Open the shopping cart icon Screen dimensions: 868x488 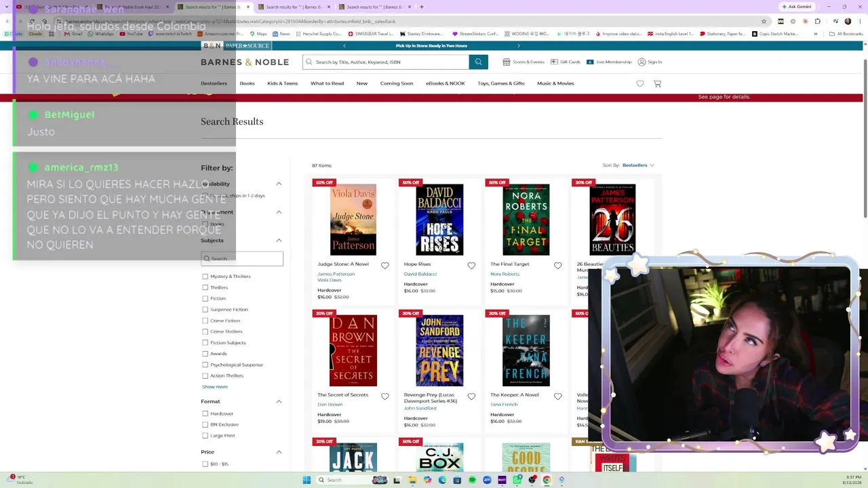tap(657, 83)
